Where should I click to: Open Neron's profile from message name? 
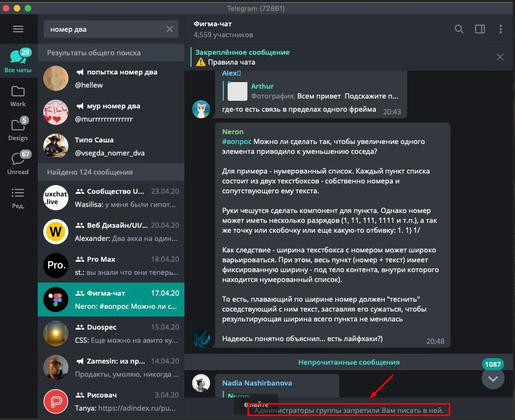tap(233, 131)
